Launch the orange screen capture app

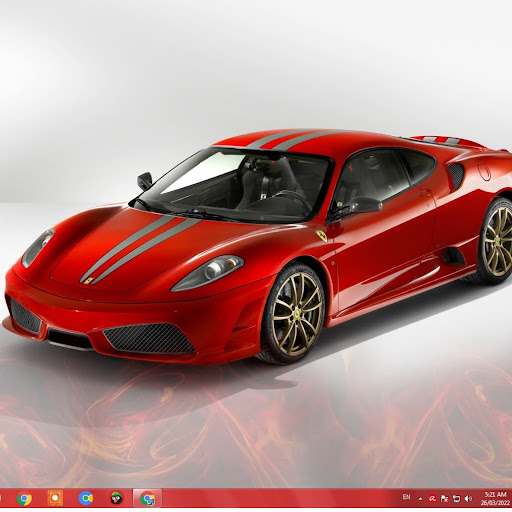tap(55, 498)
